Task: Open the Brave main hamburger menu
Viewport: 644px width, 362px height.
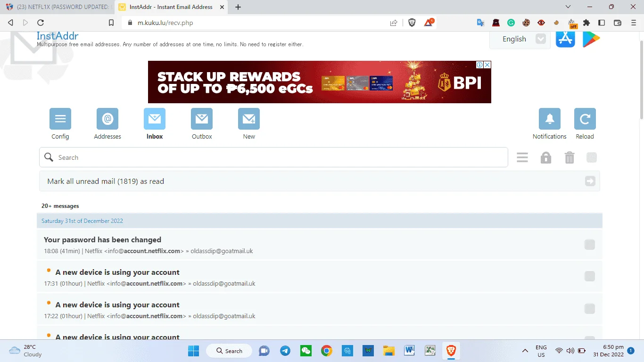Action: click(634, 23)
